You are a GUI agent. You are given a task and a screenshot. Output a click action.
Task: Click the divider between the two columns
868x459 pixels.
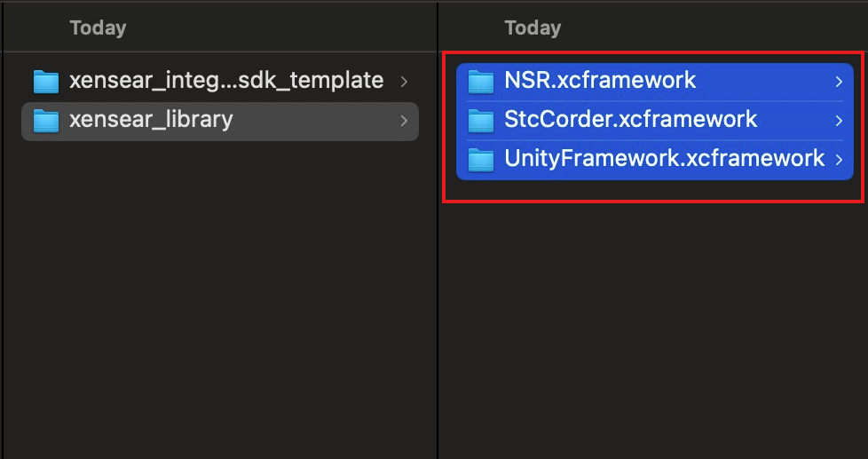pyautogui.click(x=438, y=266)
